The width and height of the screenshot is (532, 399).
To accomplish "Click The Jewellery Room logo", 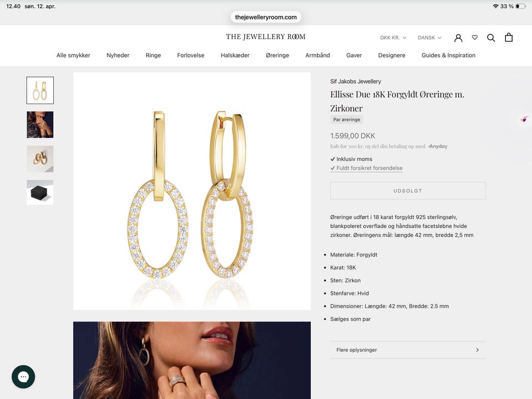I will 265,37.
